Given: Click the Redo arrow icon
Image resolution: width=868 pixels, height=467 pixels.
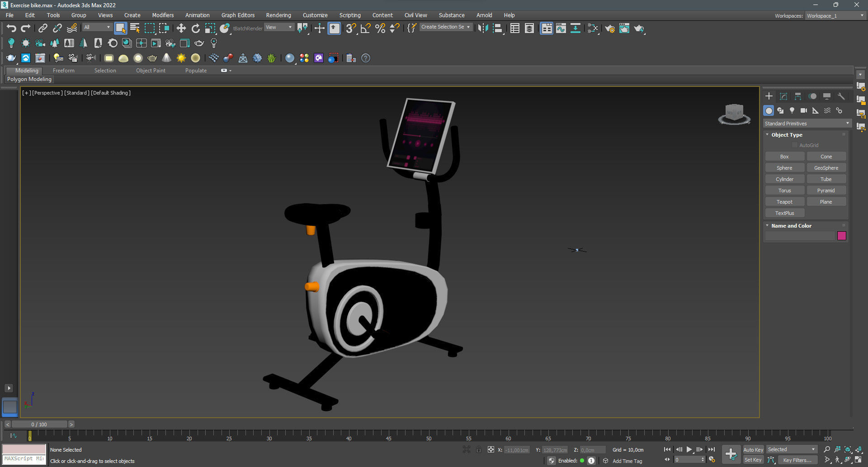Looking at the screenshot, I should click(26, 28).
